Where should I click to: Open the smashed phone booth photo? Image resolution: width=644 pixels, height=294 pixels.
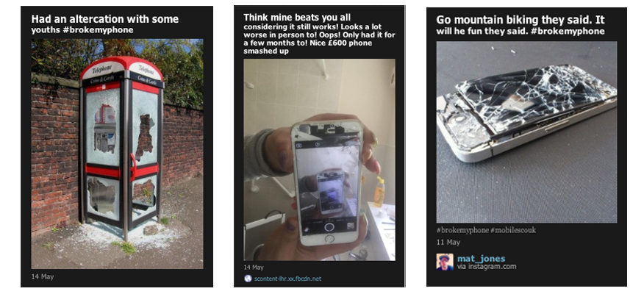pos(117,153)
